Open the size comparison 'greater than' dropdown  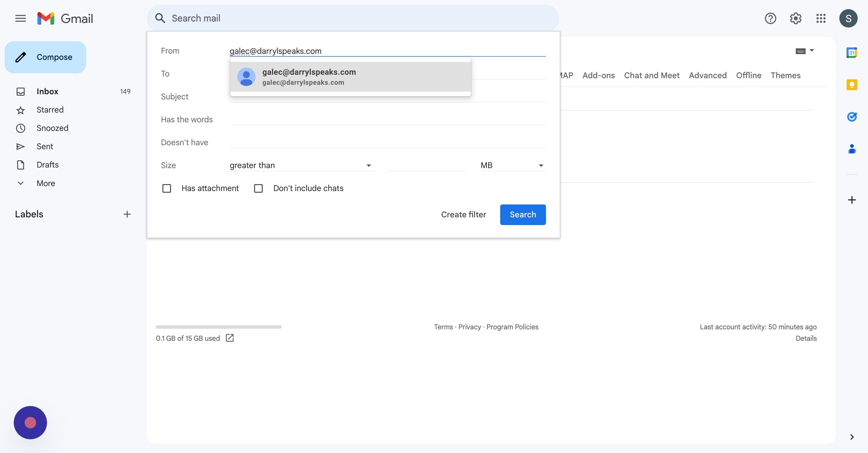point(301,166)
